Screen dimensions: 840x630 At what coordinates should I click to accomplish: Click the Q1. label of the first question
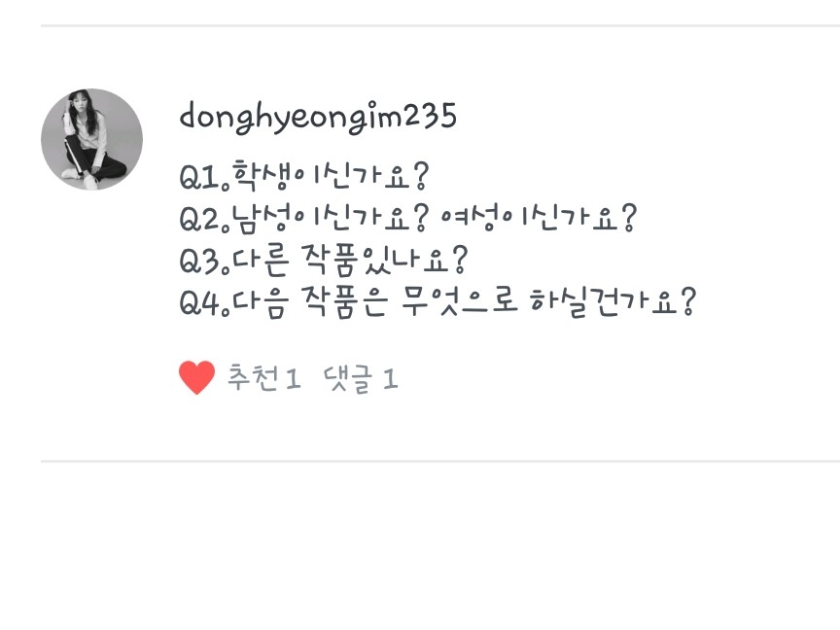[x=204, y=177]
